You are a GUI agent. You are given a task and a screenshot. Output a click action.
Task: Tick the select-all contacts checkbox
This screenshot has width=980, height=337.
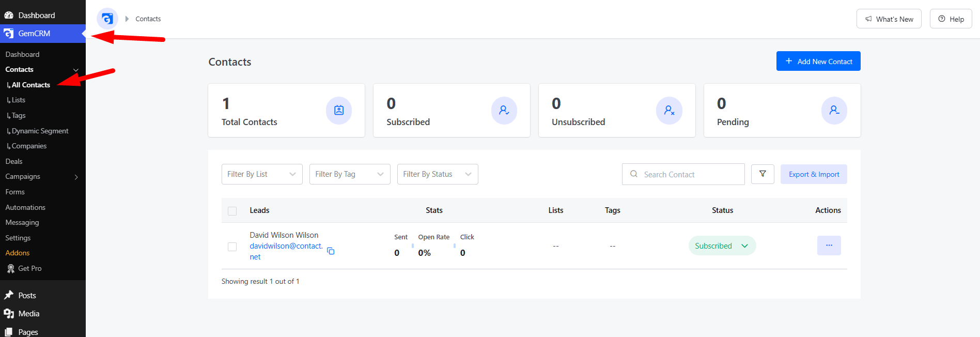[232, 211]
